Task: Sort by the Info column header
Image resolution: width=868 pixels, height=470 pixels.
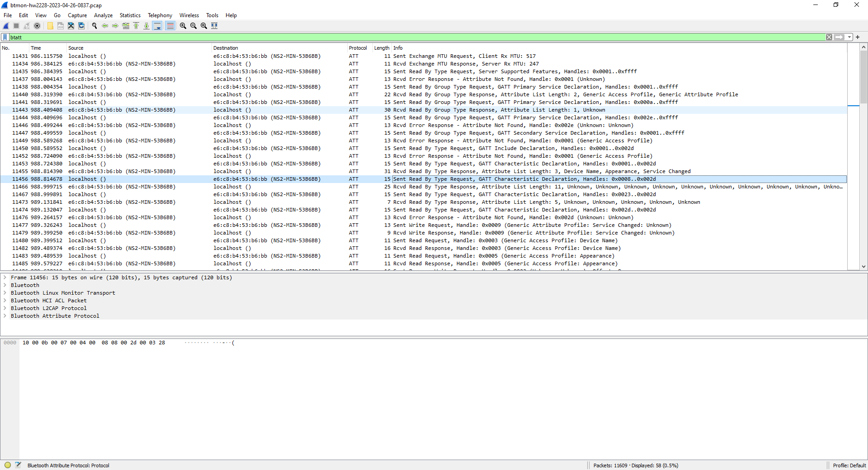Action: pos(619,48)
